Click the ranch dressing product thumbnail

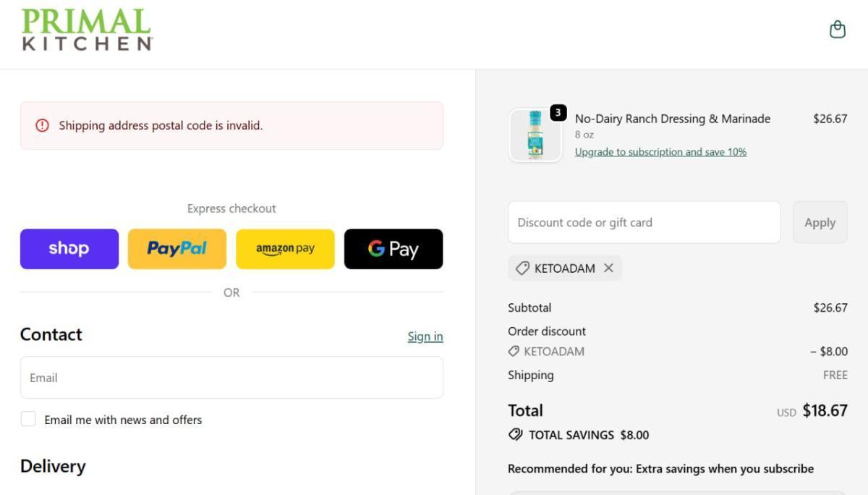pyautogui.click(x=535, y=135)
